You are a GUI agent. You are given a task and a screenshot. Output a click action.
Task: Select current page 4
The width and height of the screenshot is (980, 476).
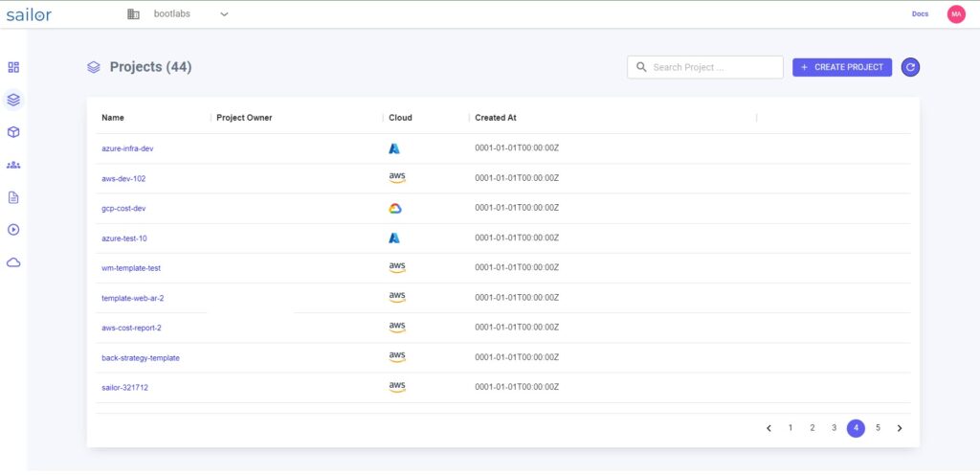[857, 428]
